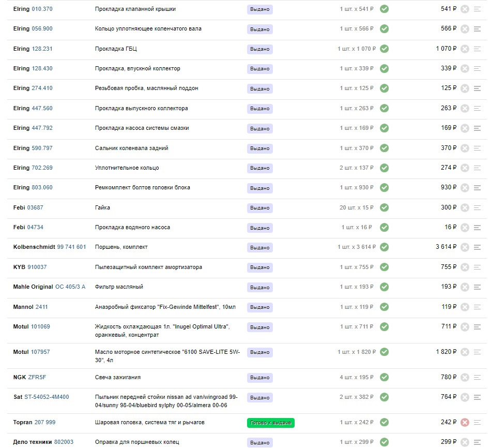Open details lines icon for Elring 274.410
This screenshot has height=448, width=490.
coord(477,88)
